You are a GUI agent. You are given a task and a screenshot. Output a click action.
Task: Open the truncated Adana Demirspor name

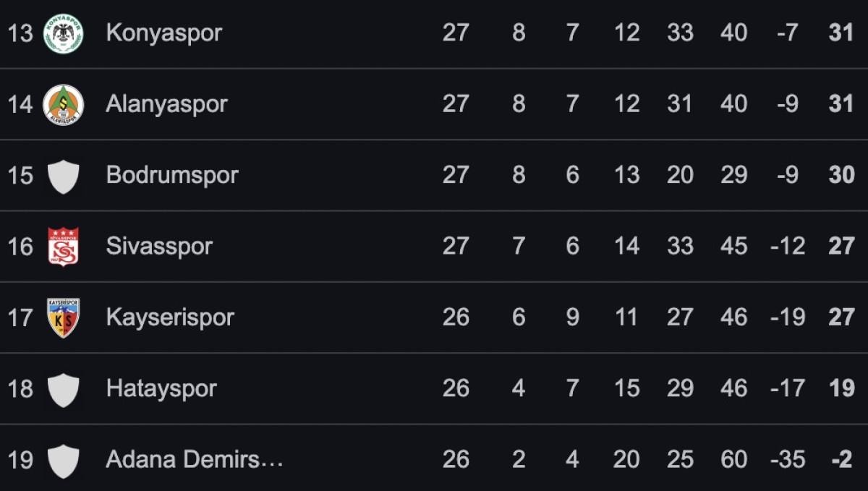tap(194, 460)
